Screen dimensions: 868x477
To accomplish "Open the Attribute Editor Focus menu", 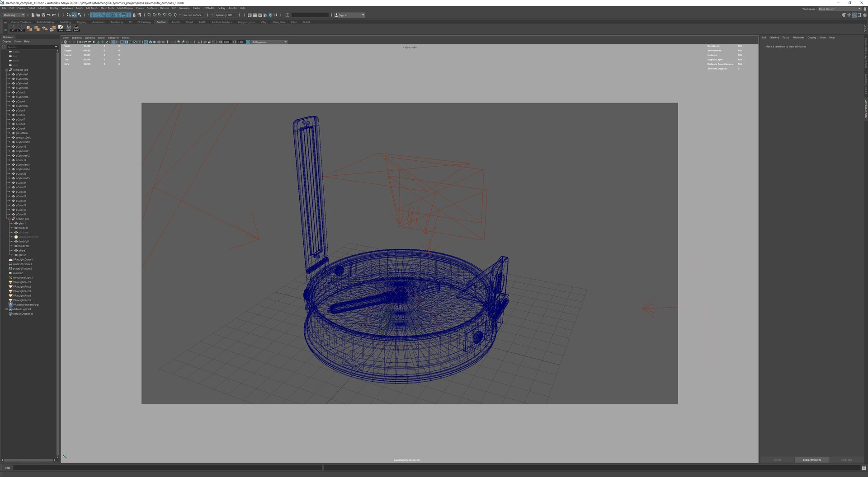I will click(x=786, y=37).
